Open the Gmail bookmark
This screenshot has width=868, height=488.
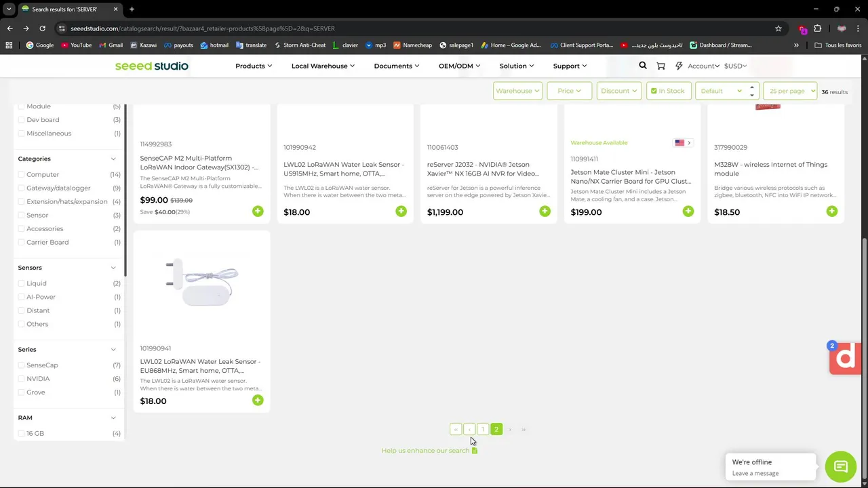pyautogui.click(x=111, y=45)
